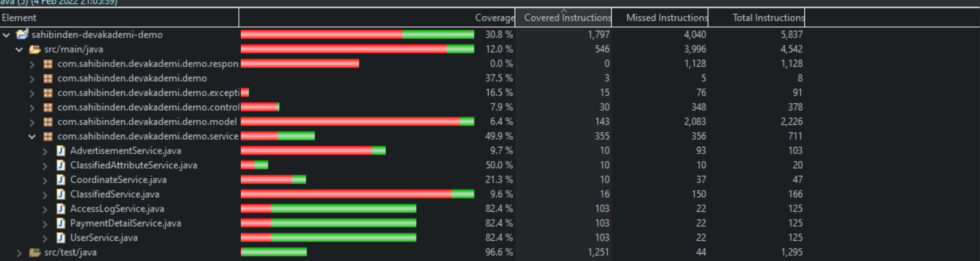Click the 2,226 total instructions value

pos(791,122)
